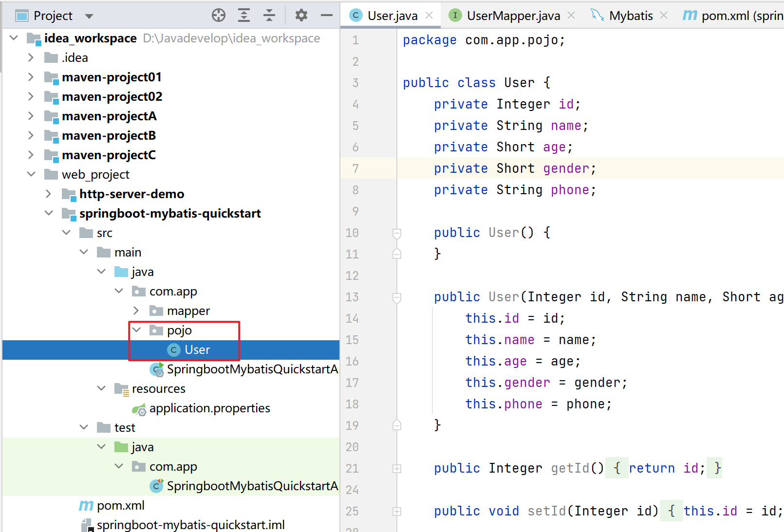Click the Mybatis tab's bird icon
Image resolution: width=784 pixels, height=532 pixels.
[x=597, y=15]
